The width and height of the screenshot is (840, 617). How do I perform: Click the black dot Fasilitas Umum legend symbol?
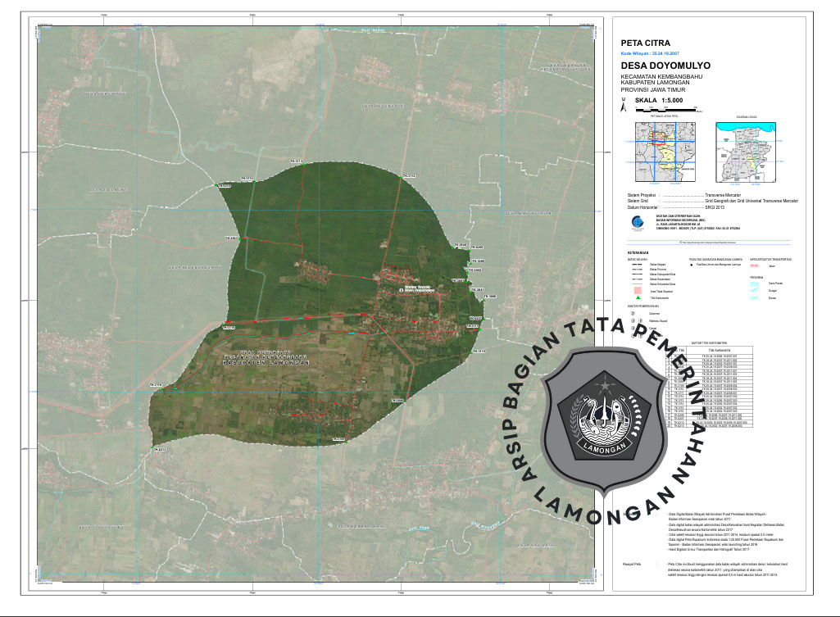tap(691, 265)
